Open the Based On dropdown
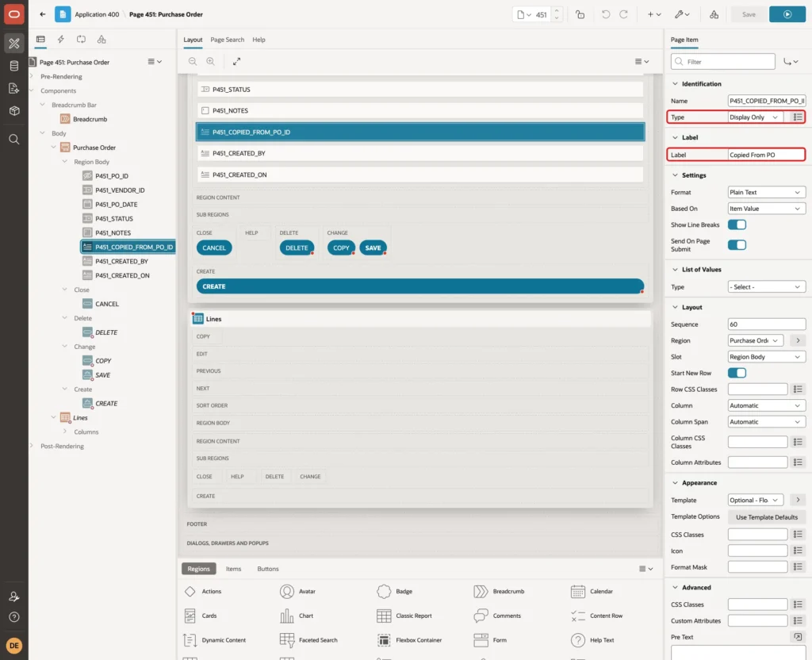This screenshot has width=812, height=660. tap(766, 209)
